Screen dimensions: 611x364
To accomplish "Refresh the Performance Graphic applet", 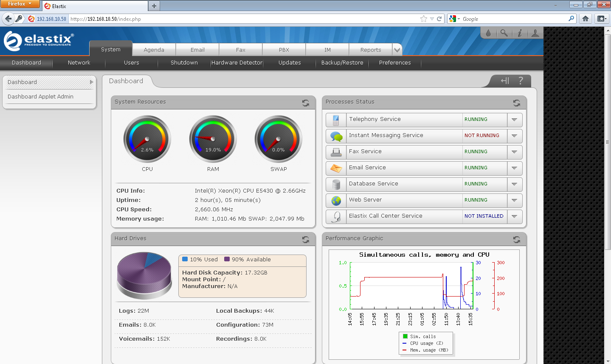I will (x=516, y=239).
